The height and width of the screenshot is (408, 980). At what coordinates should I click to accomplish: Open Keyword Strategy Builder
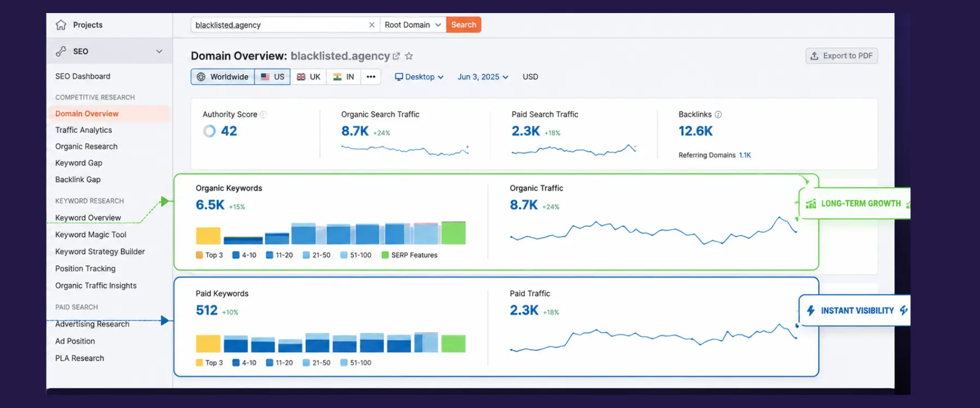pyautogui.click(x=100, y=251)
